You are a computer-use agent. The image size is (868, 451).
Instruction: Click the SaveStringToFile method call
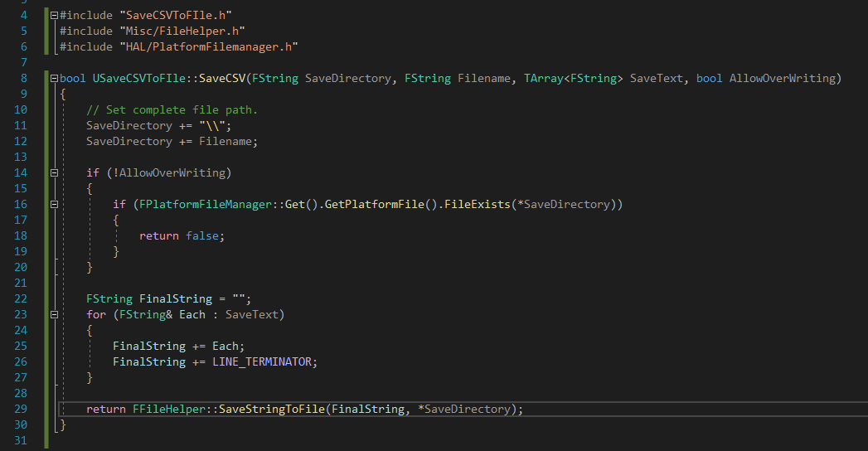(271, 410)
